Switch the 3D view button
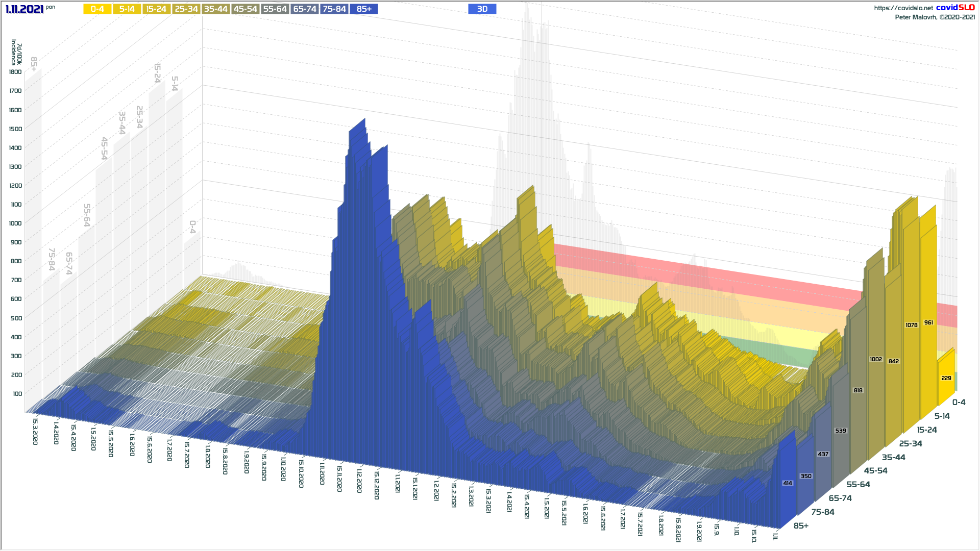 (482, 9)
